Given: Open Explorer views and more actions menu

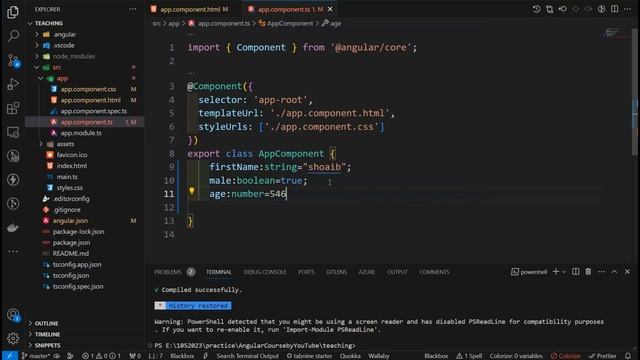Looking at the screenshot, I should pyautogui.click(x=133, y=9).
